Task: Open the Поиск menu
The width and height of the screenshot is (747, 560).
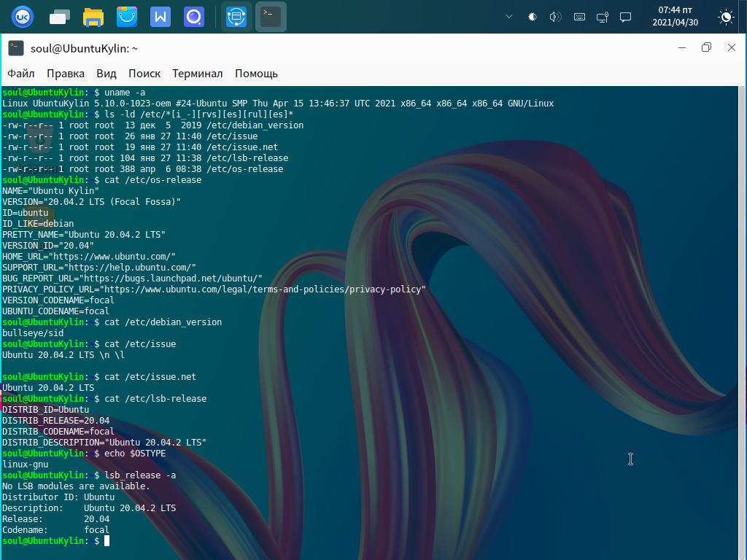Action: pos(144,74)
